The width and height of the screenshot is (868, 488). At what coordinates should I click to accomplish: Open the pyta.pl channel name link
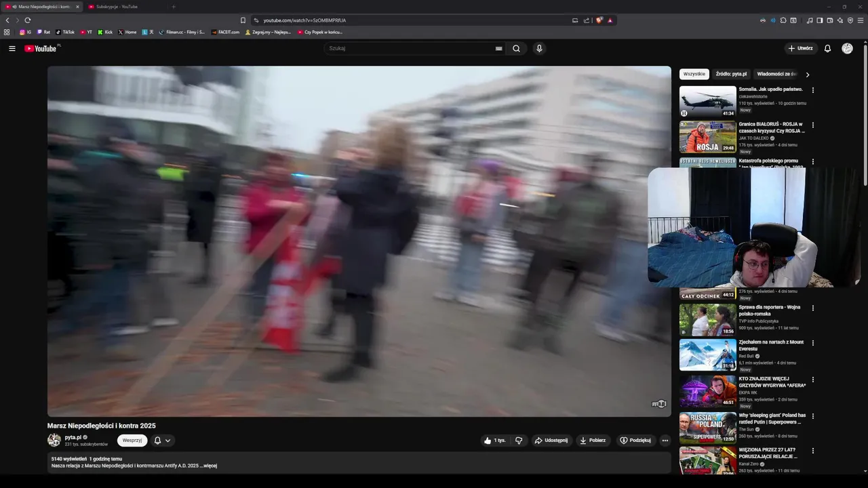pyautogui.click(x=73, y=437)
